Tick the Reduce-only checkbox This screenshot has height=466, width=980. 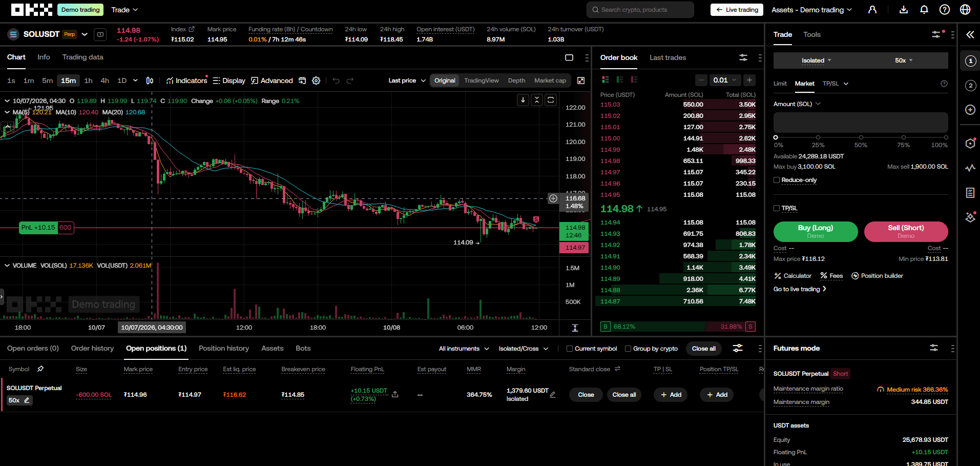point(777,180)
